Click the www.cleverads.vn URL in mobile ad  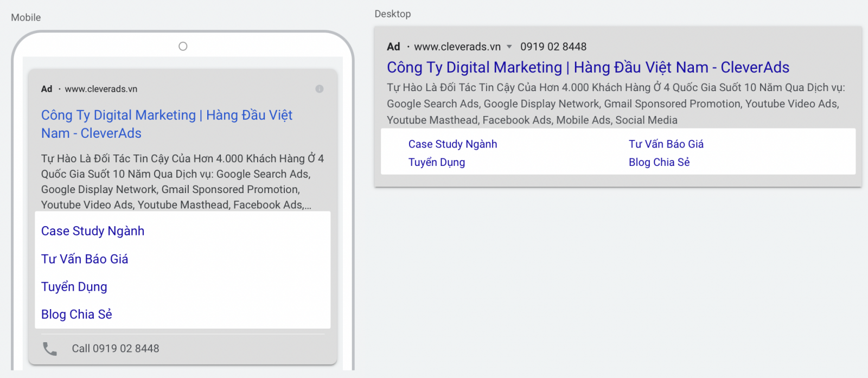point(101,89)
